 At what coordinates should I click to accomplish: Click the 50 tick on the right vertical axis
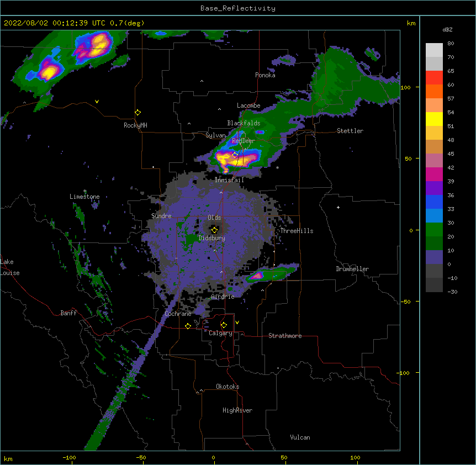click(408, 158)
